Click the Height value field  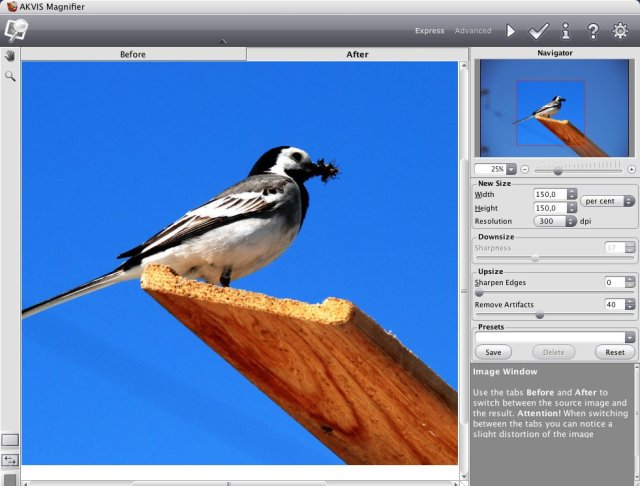(549, 208)
